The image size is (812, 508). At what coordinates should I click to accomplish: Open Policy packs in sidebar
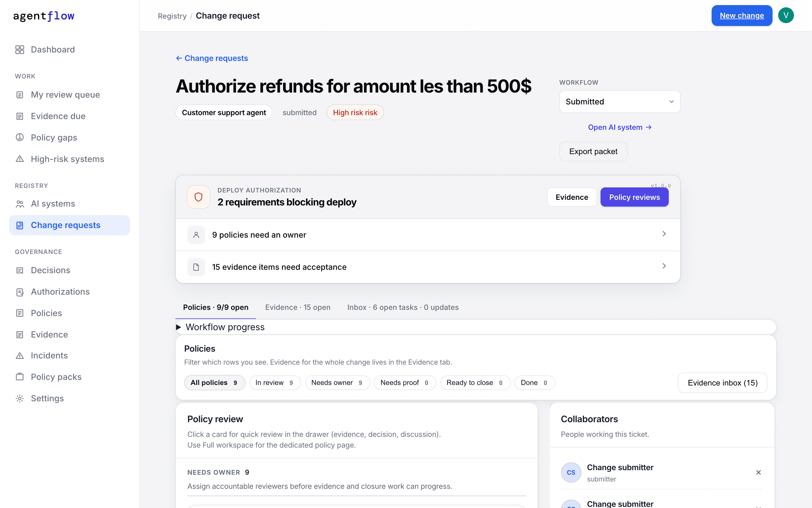pyautogui.click(x=70, y=377)
